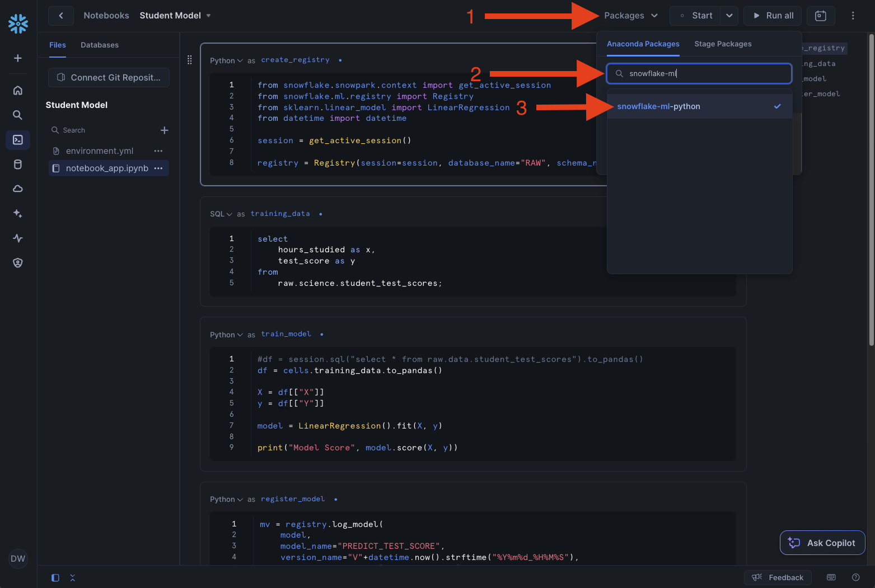Open the sidebar Search magnifier icon

(18, 115)
